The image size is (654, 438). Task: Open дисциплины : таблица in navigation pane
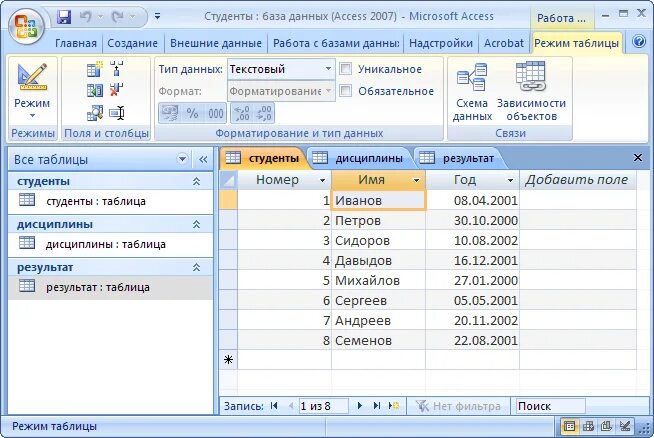point(110,244)
